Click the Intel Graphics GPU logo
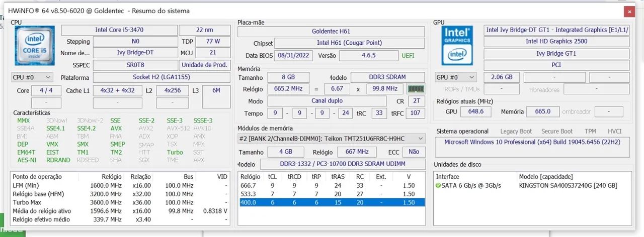Screen dimensions: 644x237 pyautogui.click(x=457, y=46)
